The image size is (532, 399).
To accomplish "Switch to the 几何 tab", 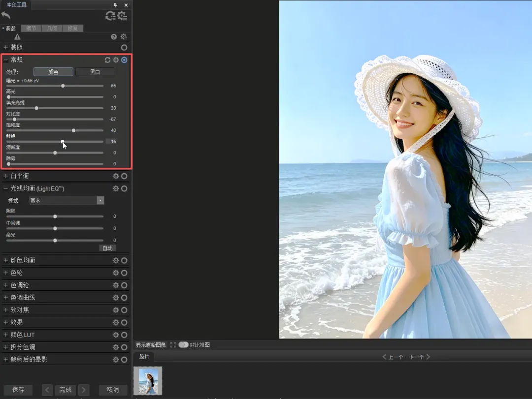I will (52, 29).
